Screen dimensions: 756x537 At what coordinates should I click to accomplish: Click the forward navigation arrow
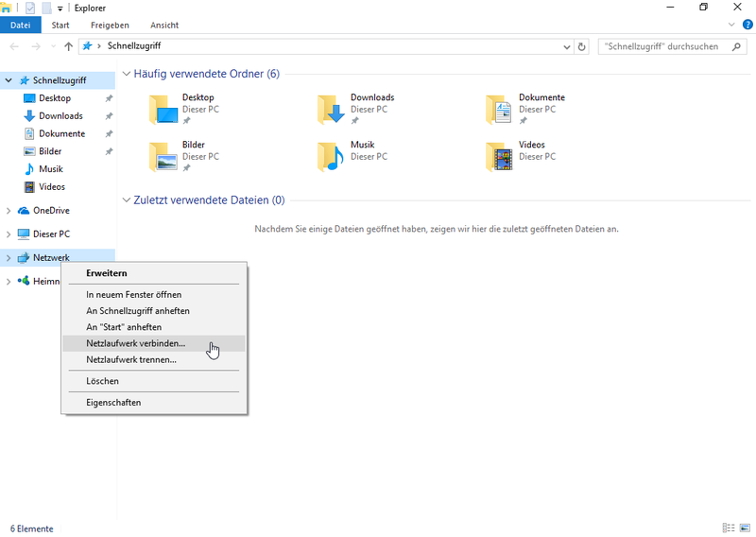coord(36,46)
